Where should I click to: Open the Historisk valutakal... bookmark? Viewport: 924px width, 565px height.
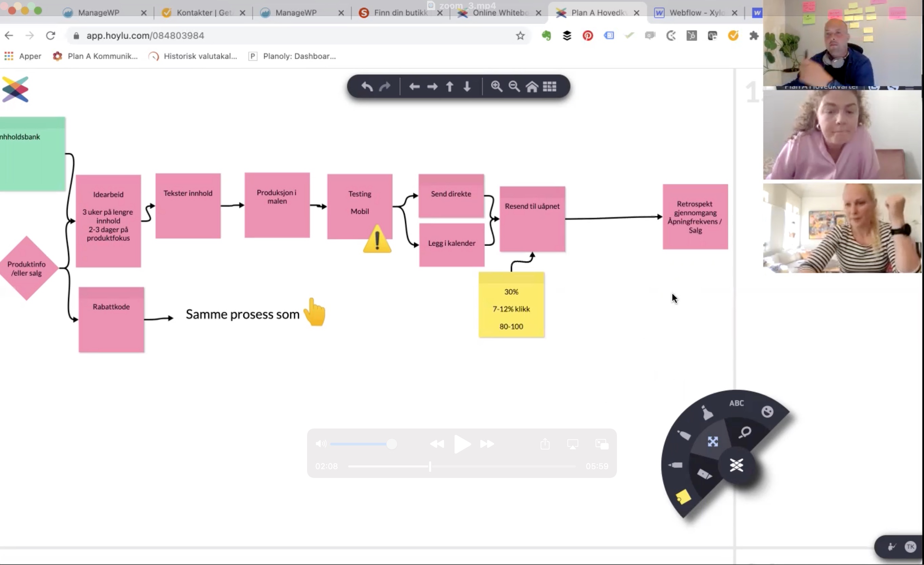193,56
